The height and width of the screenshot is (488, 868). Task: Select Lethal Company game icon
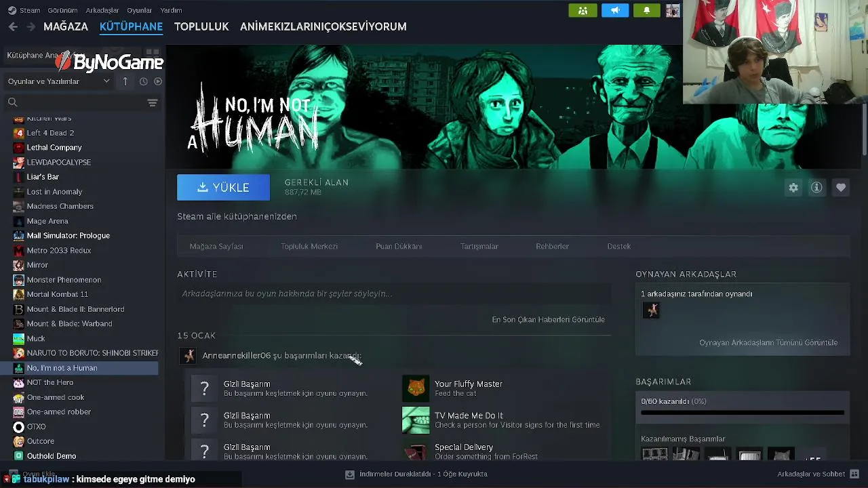point(19,147)
